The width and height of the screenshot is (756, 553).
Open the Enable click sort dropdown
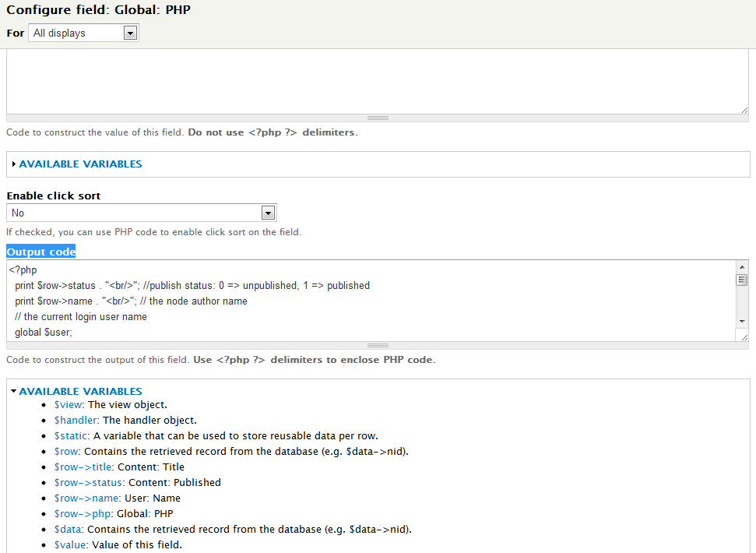coord(141,213)
